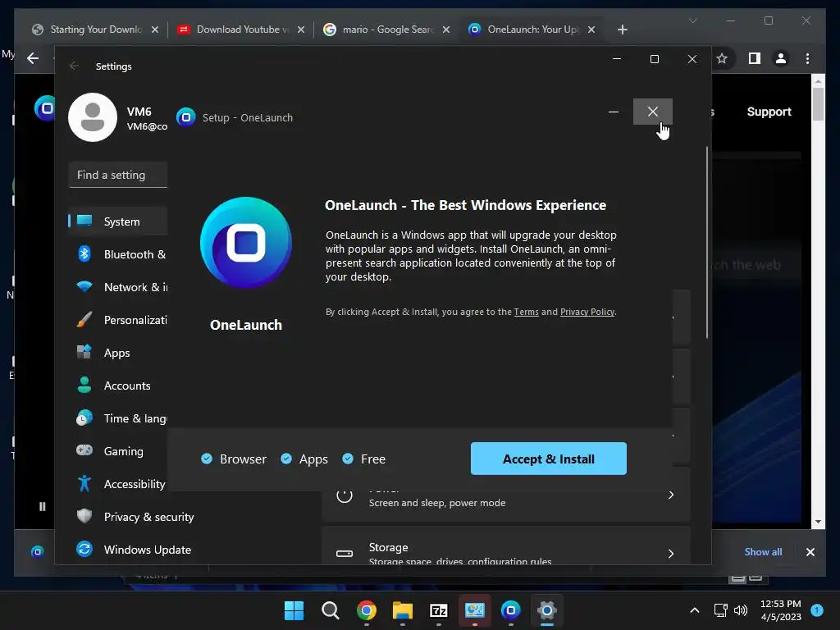Open Windows Start menu

[x=294, y=610]
